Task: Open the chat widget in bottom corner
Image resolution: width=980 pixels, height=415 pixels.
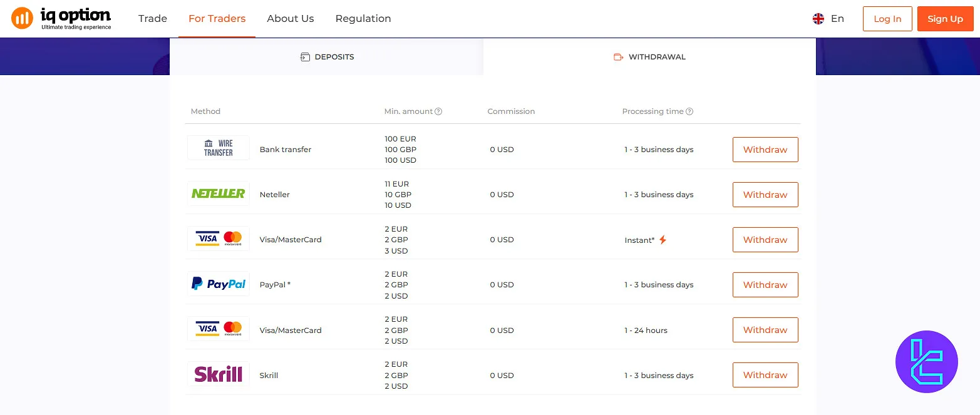Action: point(926,361)
